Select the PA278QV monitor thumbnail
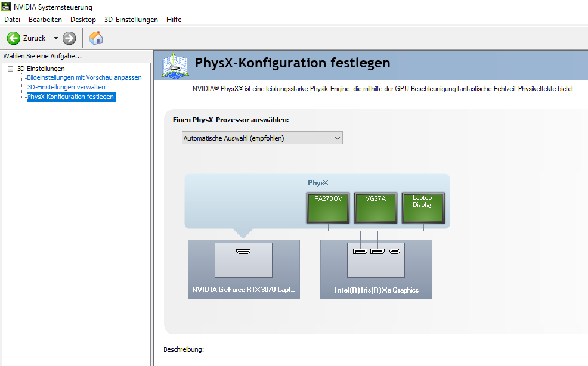This screenshot has height=366, width=588. tap(328, 208)
